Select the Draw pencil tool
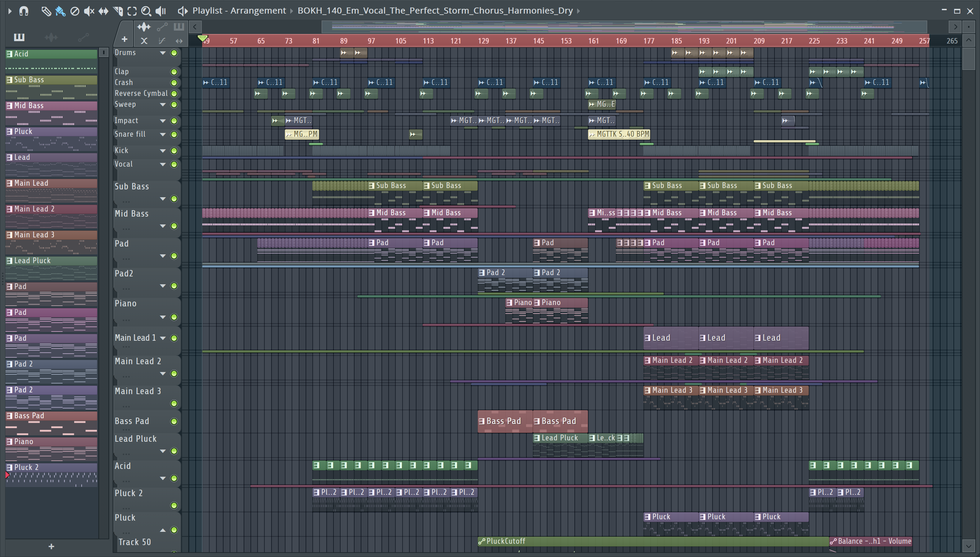The image size is (980, 557). pos(46,11)
